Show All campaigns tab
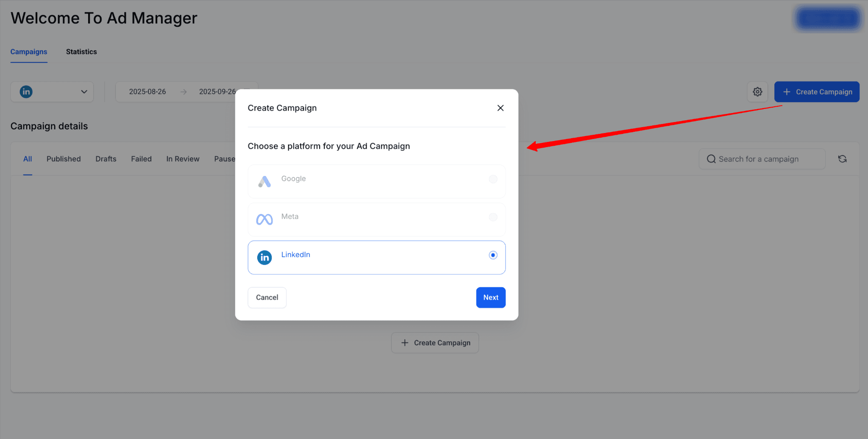 click(x=28, y=159)
